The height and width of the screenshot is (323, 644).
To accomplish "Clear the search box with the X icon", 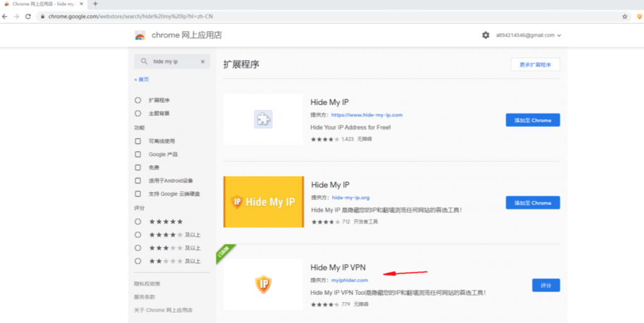I will pos(203,62).
